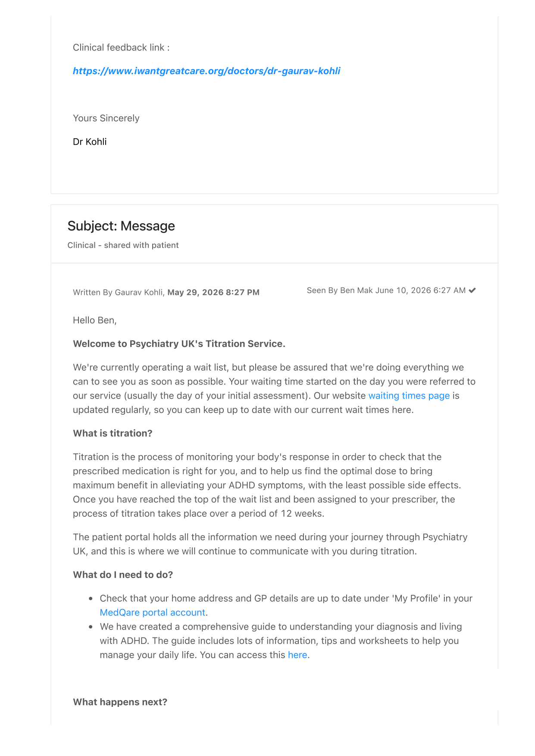Screen dimensions: 535x756
Task: Click the seen checkmark icon beside 6:27 AM
Action: click(472, 291)
